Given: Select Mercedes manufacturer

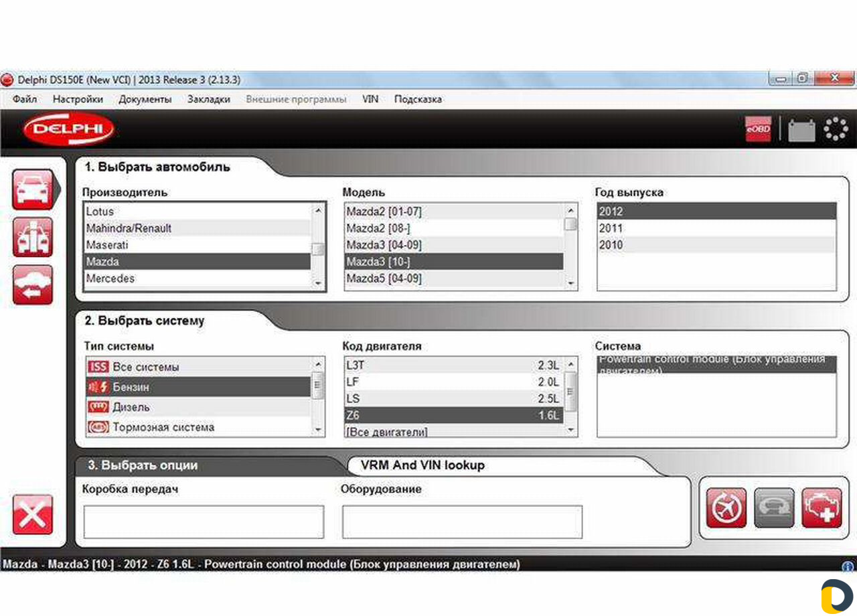Looking at the screenshot, I should [x=198, y=279].
